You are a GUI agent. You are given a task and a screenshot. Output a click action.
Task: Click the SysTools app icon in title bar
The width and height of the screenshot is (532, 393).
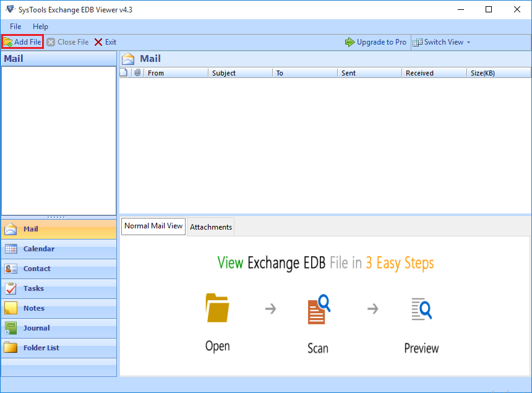point(11,9)
